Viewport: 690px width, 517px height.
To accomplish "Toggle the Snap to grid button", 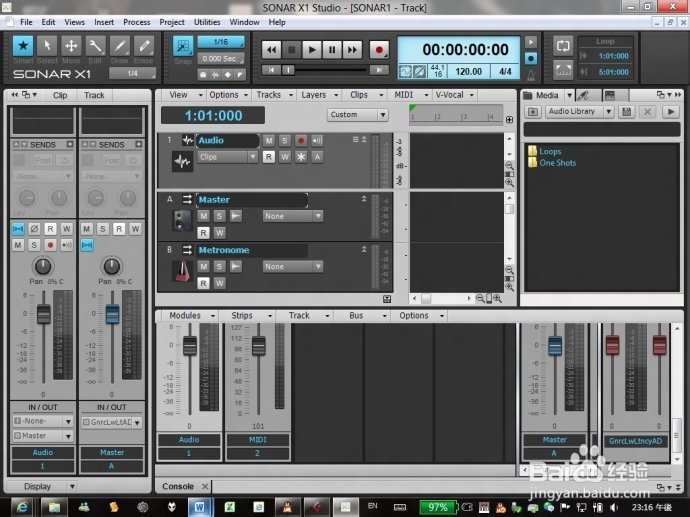I will [183, 46].
